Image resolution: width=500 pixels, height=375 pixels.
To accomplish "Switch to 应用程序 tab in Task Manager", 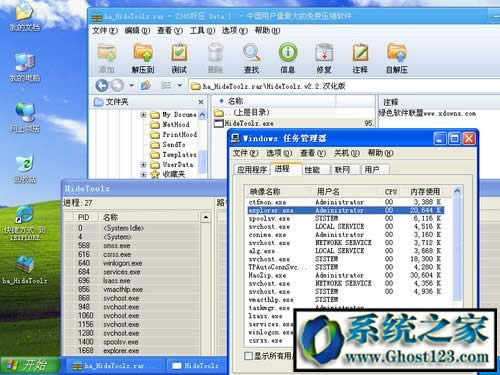I will tap(252, 170).
